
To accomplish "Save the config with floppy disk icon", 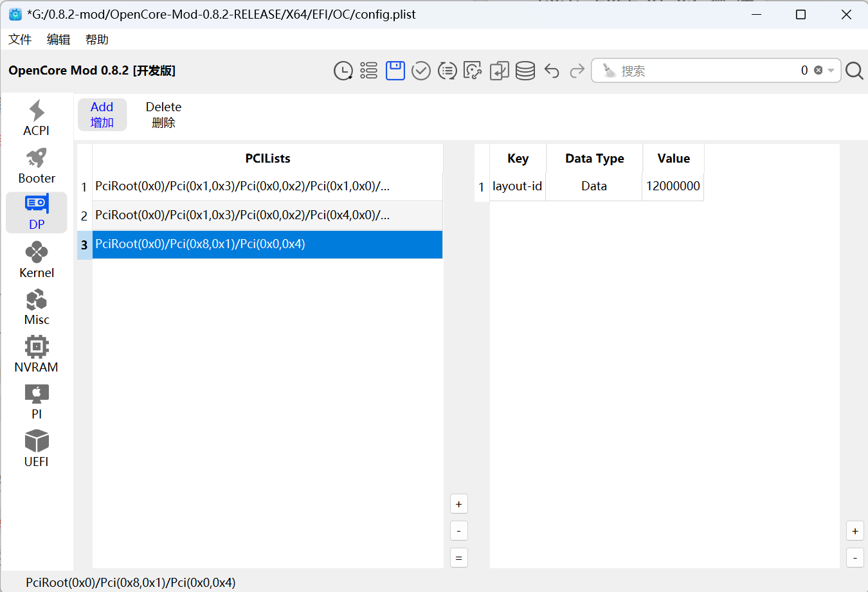I will click(395, 71).
